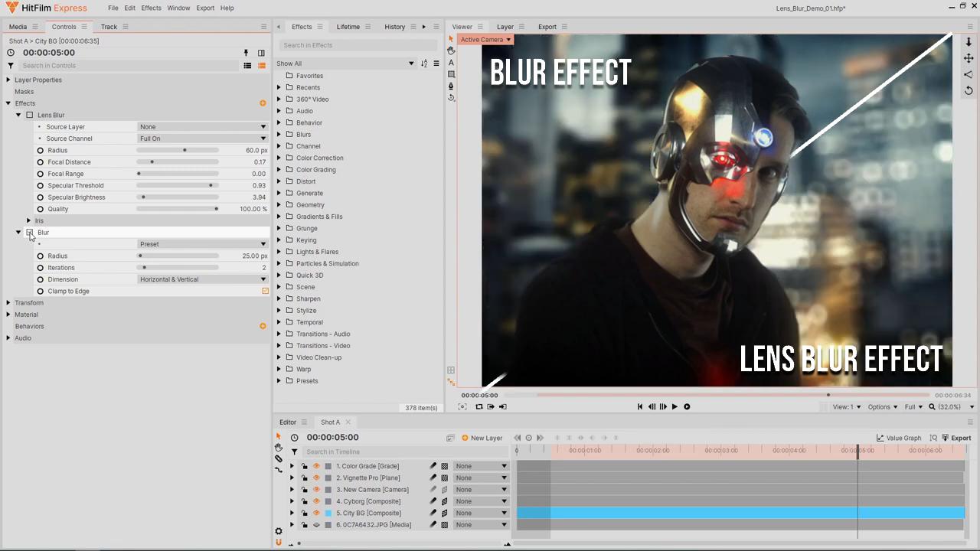Image resolution: width=980 pixels, height=551 pixels.
Task: Click the Set In point icon
Action: 491,407
